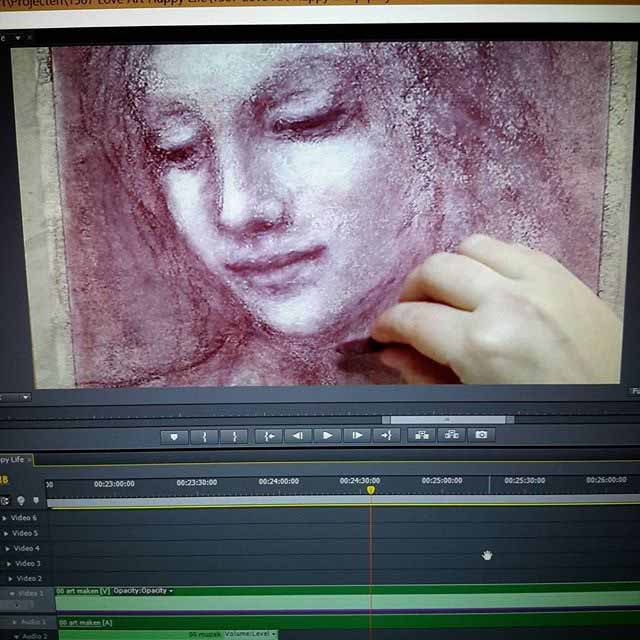Open the Opacity dropdown on video clip
The width and height of the screenshot is (640, 640).
click(171, 591)
